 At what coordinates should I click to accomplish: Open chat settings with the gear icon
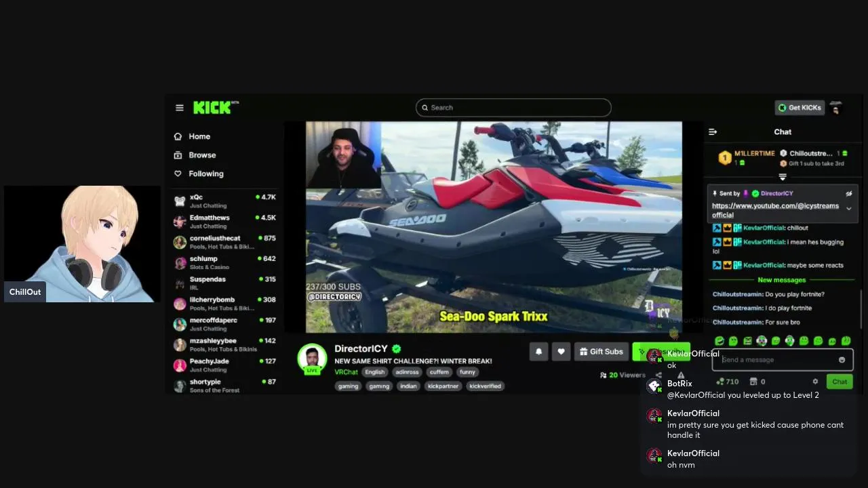[x=815, y=382]
